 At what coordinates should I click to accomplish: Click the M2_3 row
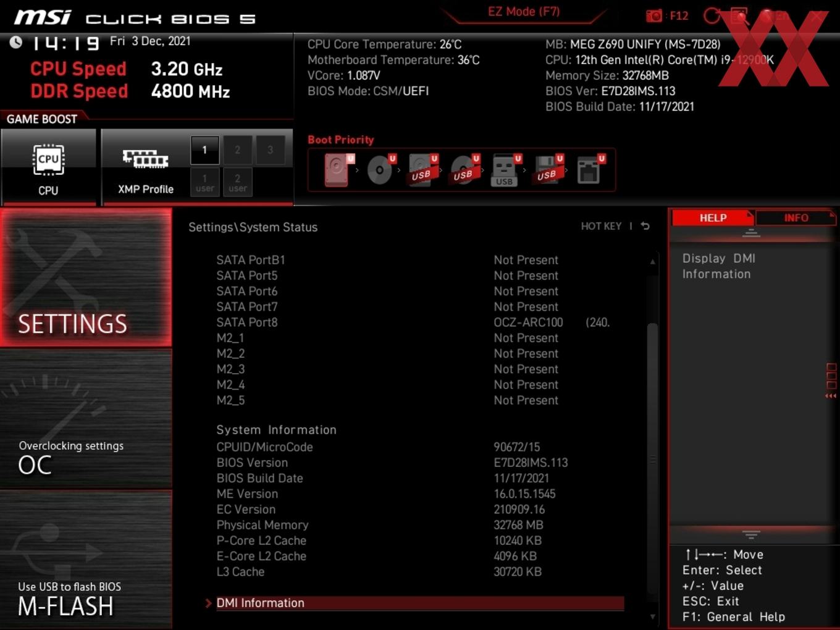388,369
